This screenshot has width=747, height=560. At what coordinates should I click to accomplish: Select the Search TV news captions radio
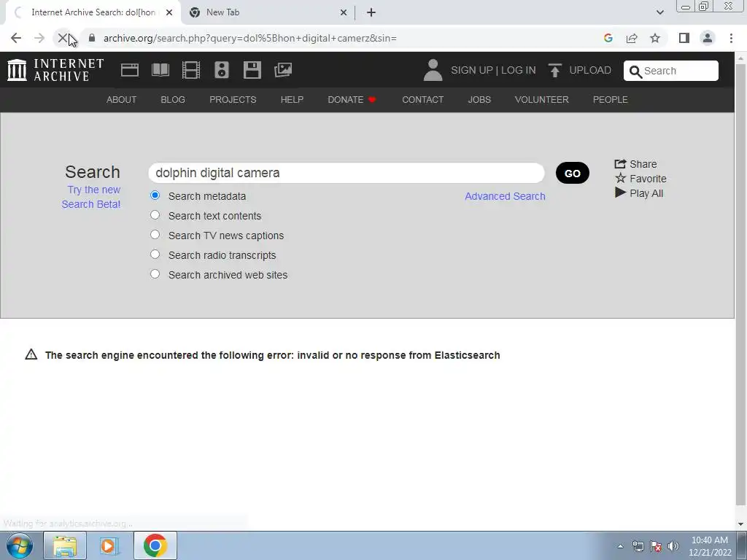point(155,235)
